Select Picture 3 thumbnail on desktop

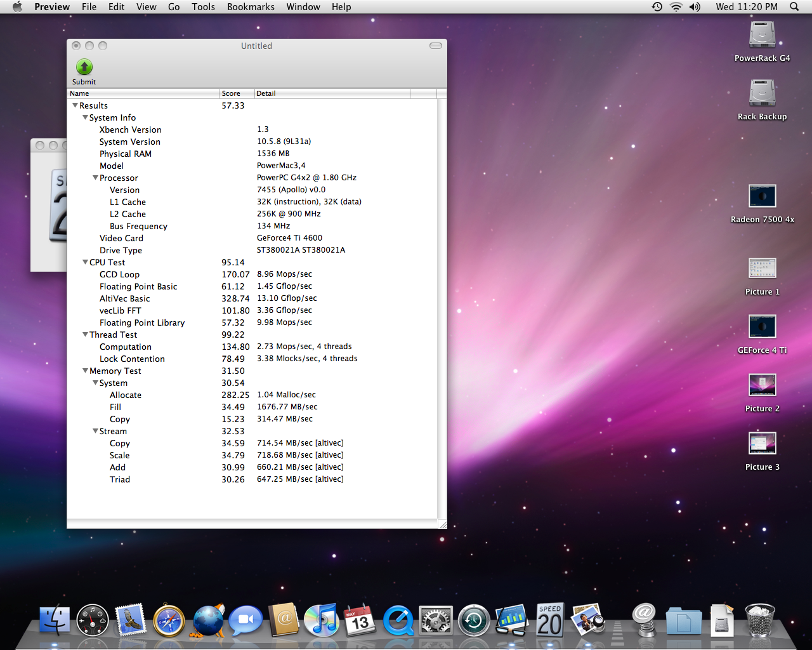762,444
